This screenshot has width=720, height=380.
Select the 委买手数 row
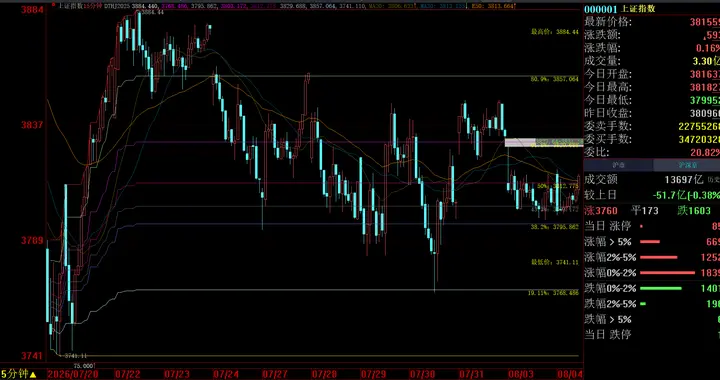pyautogui.click(x=652, y=139)
